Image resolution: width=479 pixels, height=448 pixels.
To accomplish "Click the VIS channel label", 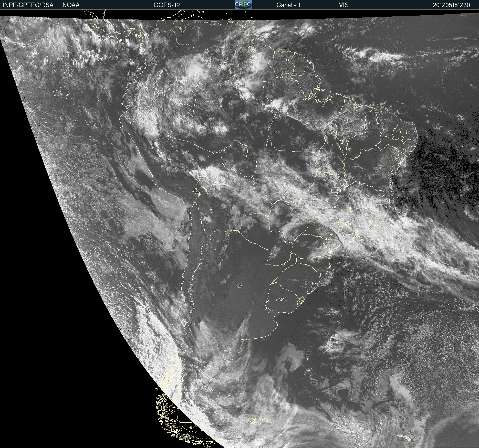I will pyautogui.click(x=343, y=5).
